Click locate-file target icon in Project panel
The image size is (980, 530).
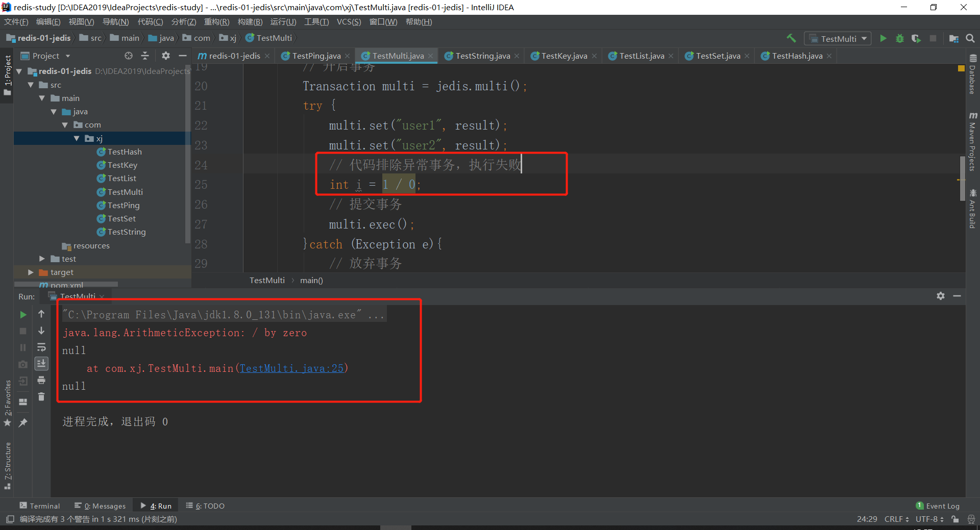coord(129,56)
